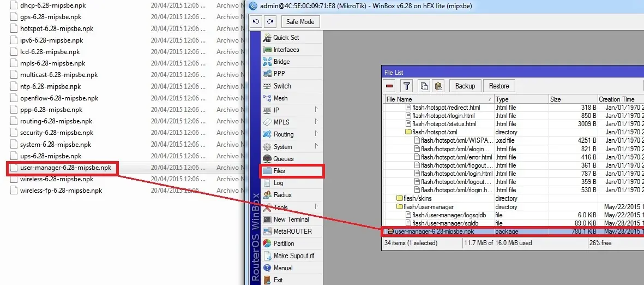Open the Mesh menu item

[x=280, y=98]
